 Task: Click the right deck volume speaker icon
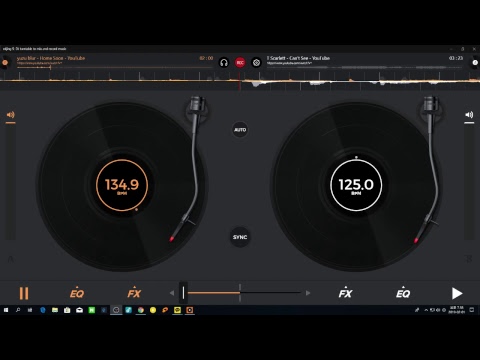coord(469,115)
